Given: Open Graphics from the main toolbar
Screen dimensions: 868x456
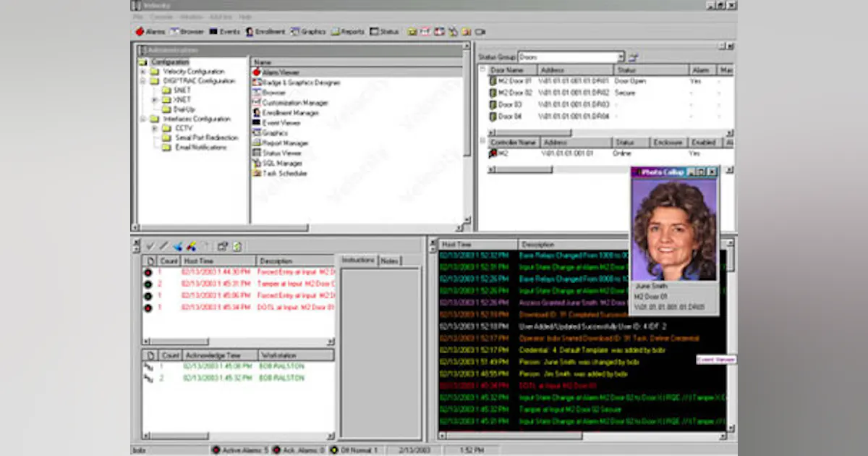Looking at the screenshot, I should (x=308, y=32).
